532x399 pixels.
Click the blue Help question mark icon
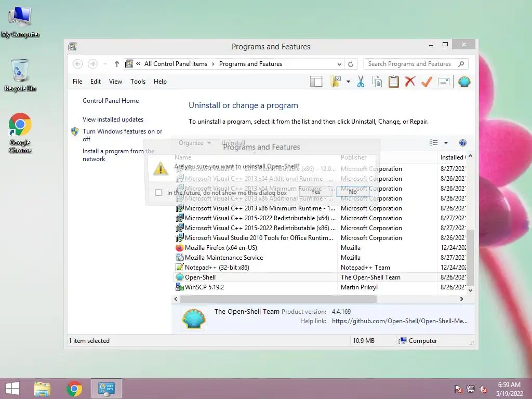click(x=463, y=143)
